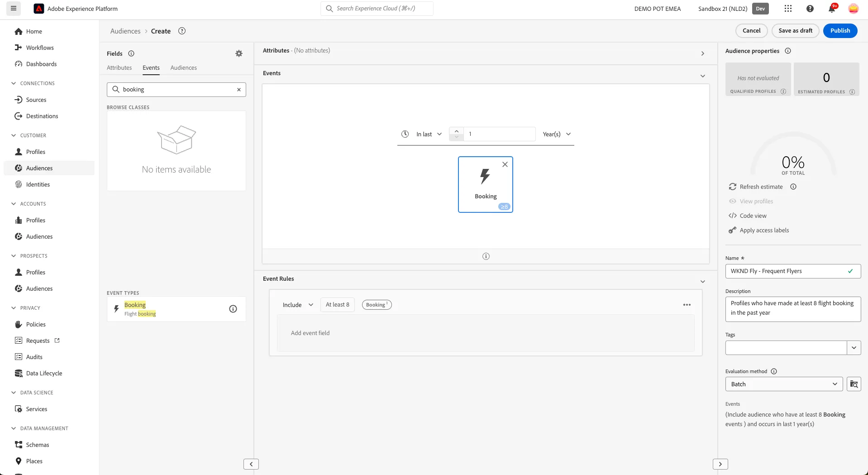The width and height of the screenshot is (868, 475).
Task: Switch to the Attributes tab
Action: pyautogui.click(x=119, y=67)
